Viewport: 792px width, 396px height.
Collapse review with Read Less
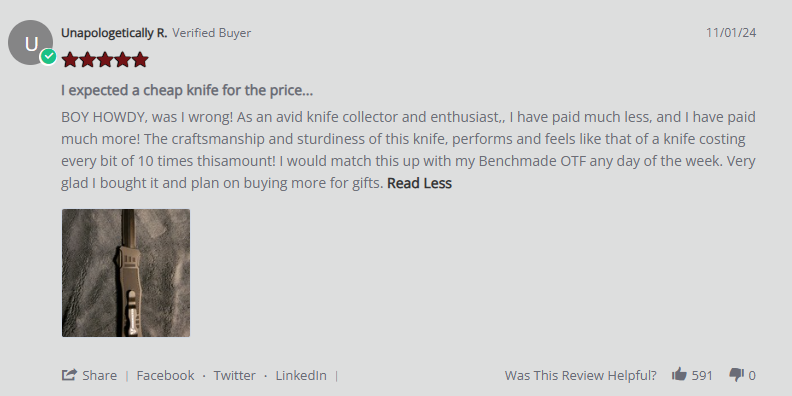click(419, 183)
